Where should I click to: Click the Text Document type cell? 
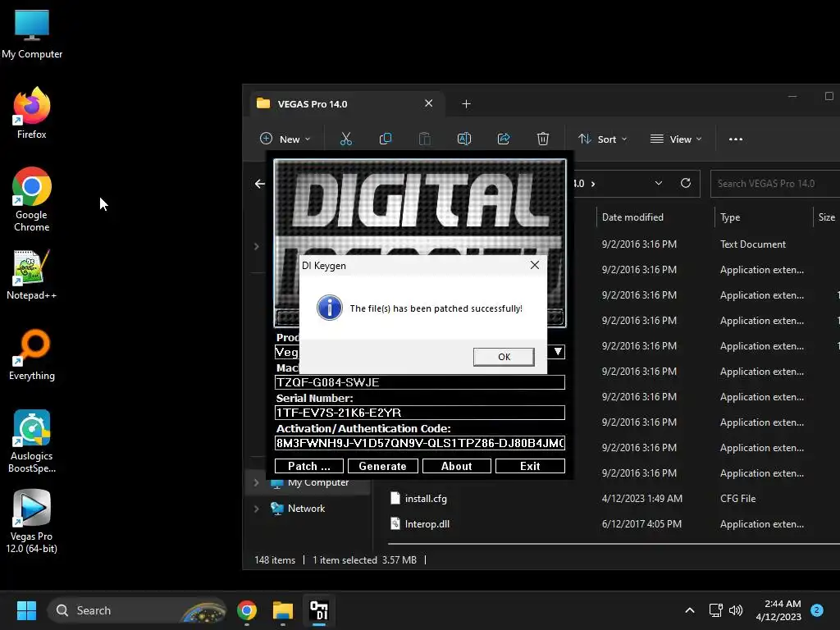click(x=753, y=244)
